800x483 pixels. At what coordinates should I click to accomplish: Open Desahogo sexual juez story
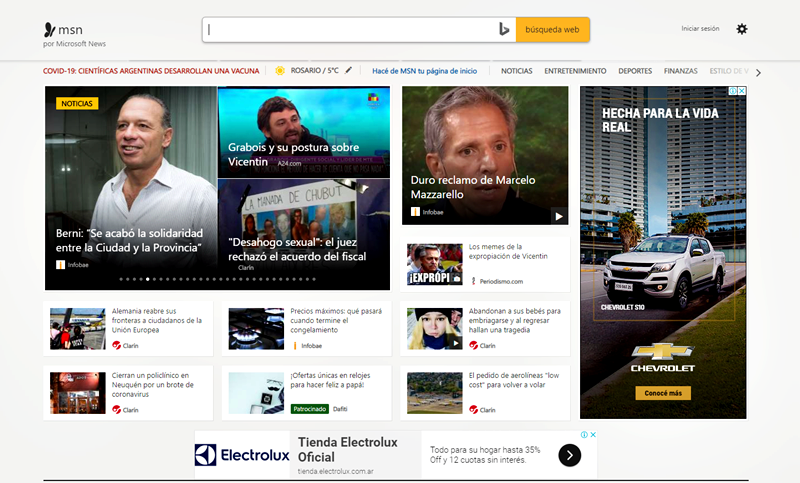(297, 249)
